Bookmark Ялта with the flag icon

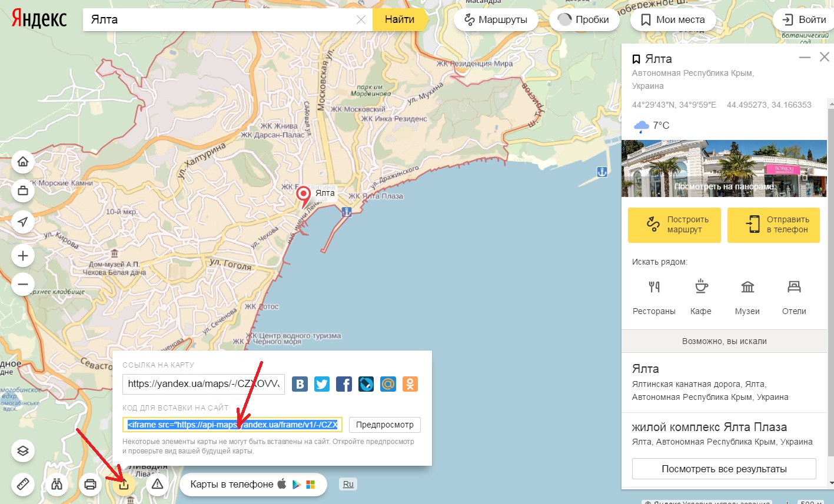pos(636,59)
